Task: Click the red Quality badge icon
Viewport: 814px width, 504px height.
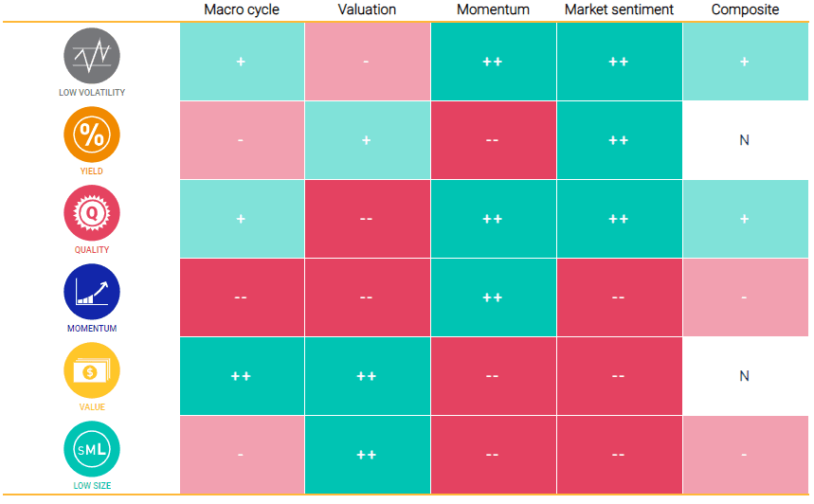Action: pos(92,212)
